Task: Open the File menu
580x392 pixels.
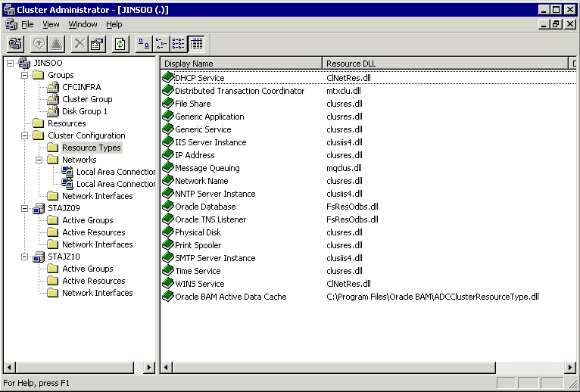Action: pos(27,24)
